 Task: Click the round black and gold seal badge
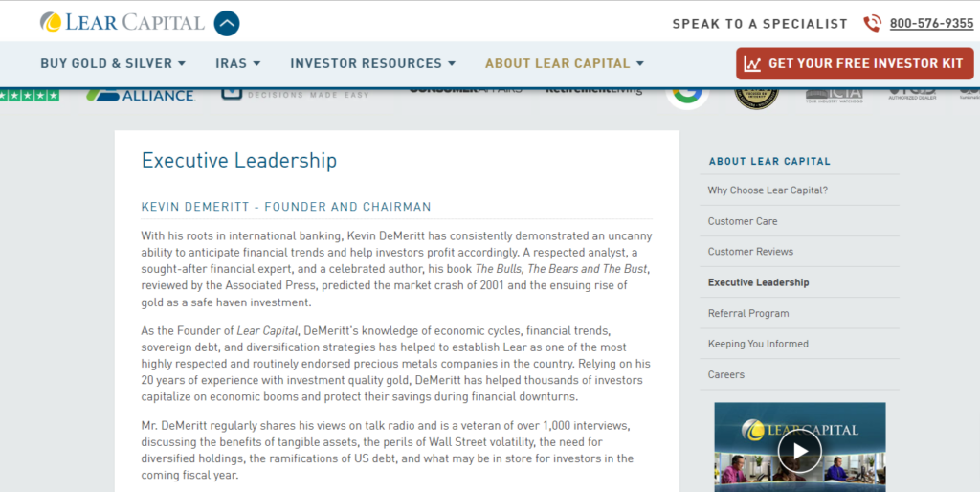756,96
